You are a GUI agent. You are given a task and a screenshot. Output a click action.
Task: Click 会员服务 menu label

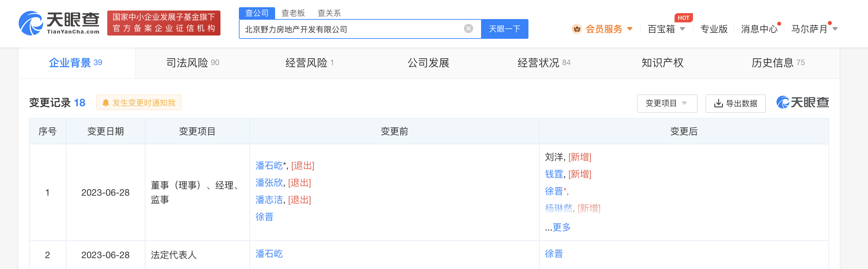[x=604, y=29]
